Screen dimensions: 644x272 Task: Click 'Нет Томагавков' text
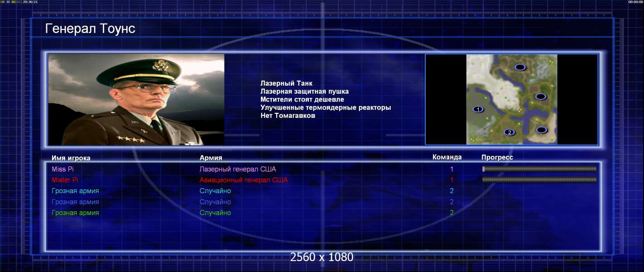288,116
